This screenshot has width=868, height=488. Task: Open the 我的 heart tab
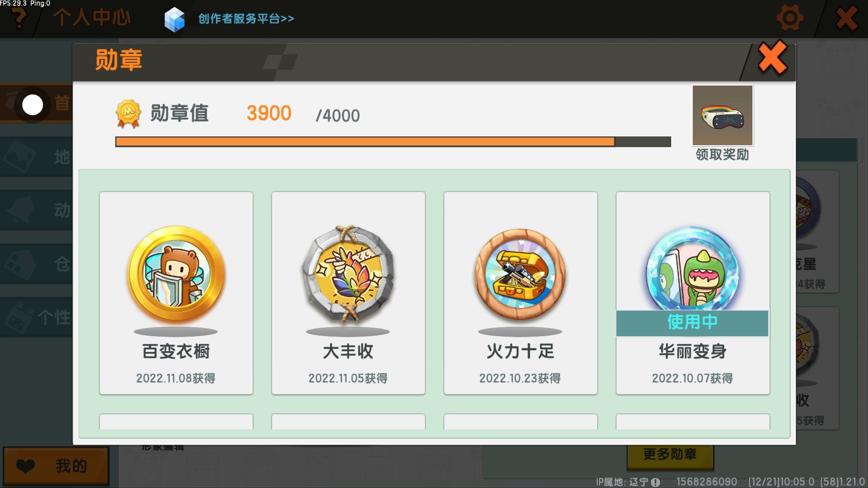(x=56, y=466)
